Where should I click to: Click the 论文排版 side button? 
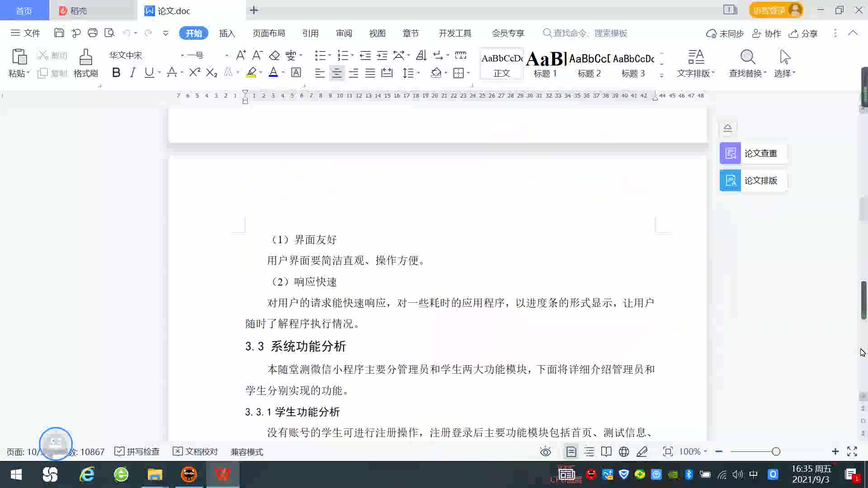(x=753, y=180)
